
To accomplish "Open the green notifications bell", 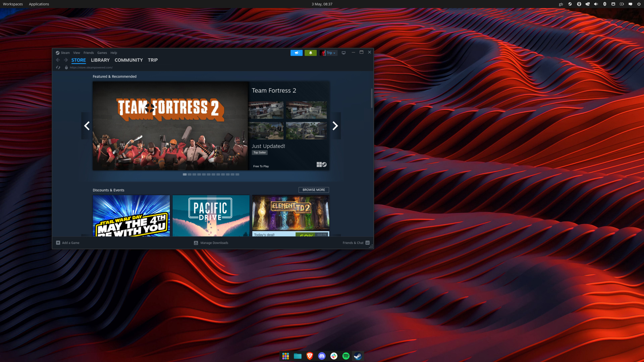I will [311, 53].
